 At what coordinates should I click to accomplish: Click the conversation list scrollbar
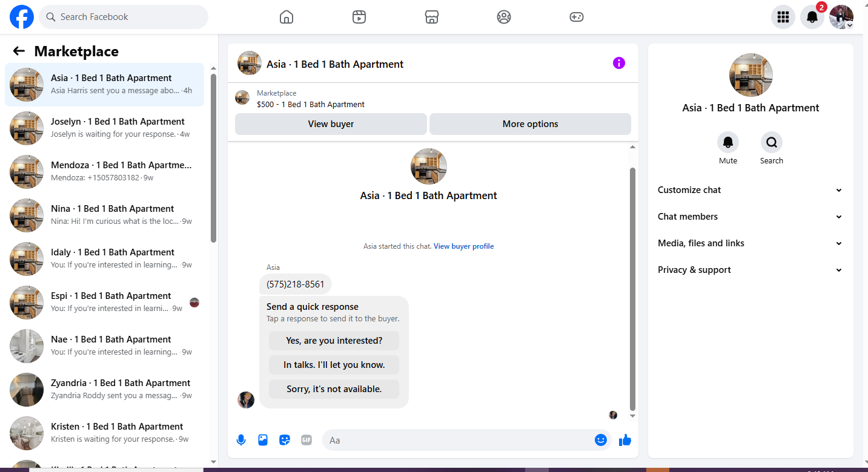coord(213,159)
